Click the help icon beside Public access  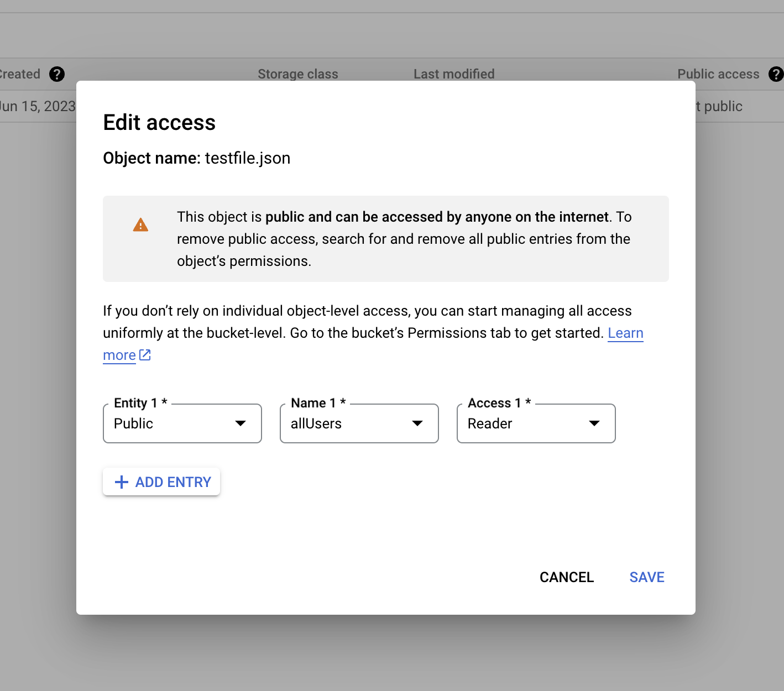click(776, 74)
